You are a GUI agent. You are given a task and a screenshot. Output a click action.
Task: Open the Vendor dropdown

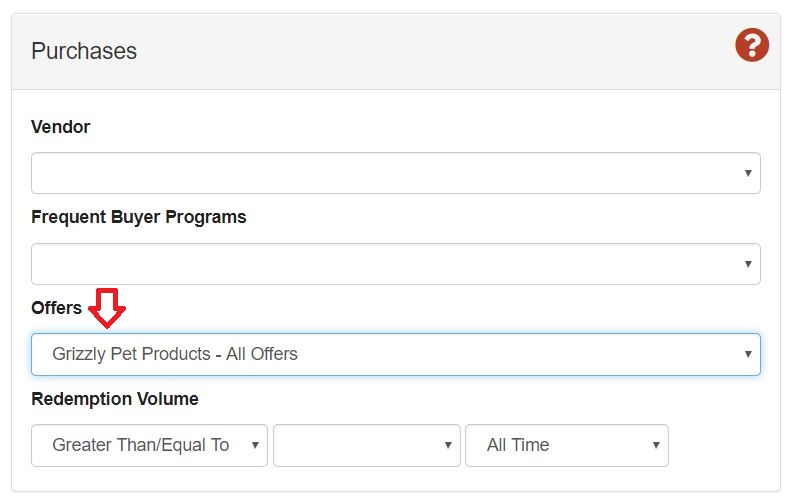395,173
